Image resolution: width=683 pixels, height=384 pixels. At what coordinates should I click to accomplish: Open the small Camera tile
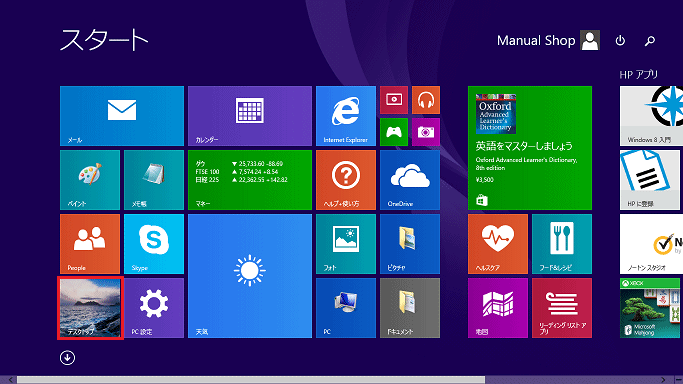pyautogui.click(x=426, y=132)
